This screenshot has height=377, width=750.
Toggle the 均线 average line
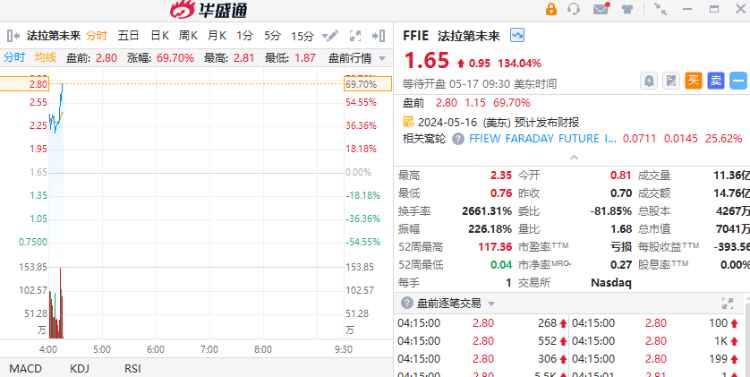pyautogui.click(x=45, y=58)
